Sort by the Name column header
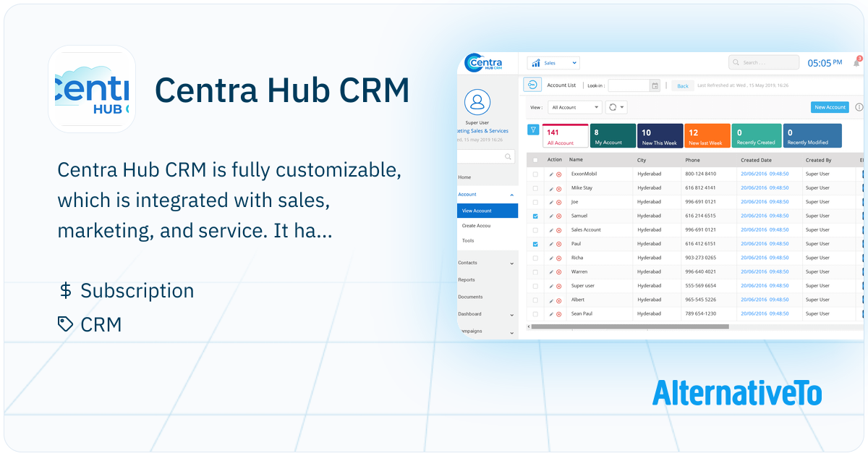This screenshot has height=456, width=868. click(576, 160)
